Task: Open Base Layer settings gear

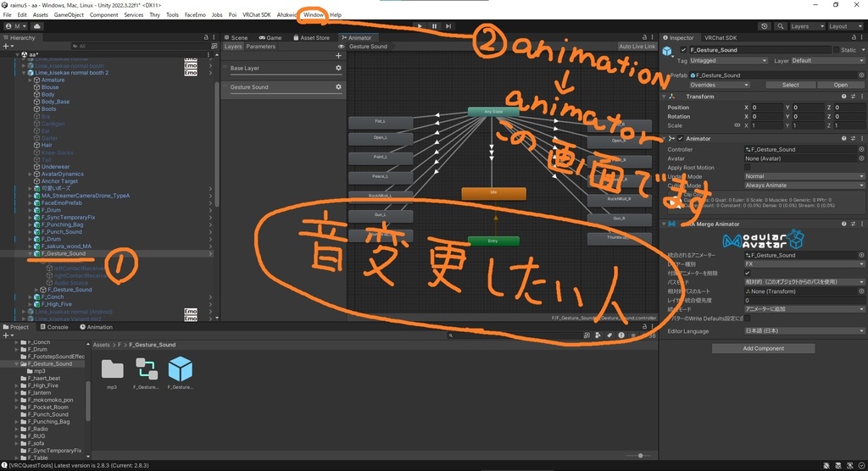Action: point(338,68)
